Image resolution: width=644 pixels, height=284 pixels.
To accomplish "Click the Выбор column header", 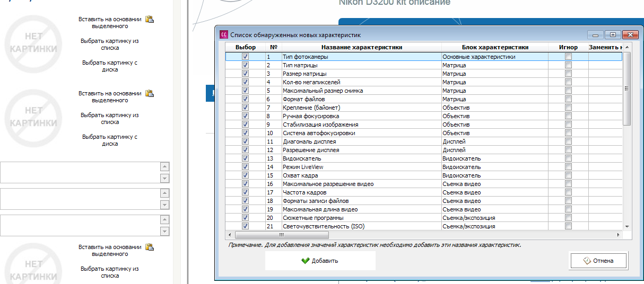I will point(246,47).
